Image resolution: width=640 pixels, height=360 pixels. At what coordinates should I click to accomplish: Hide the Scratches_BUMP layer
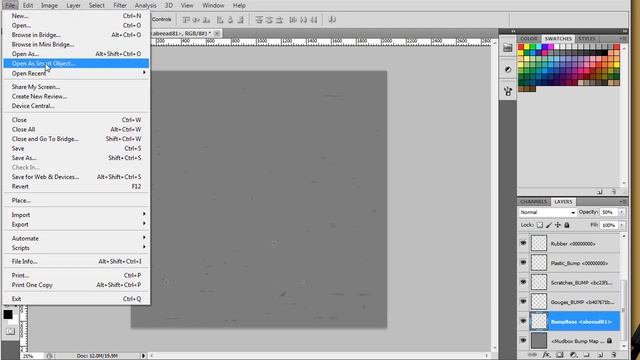[x=523, y=282]
